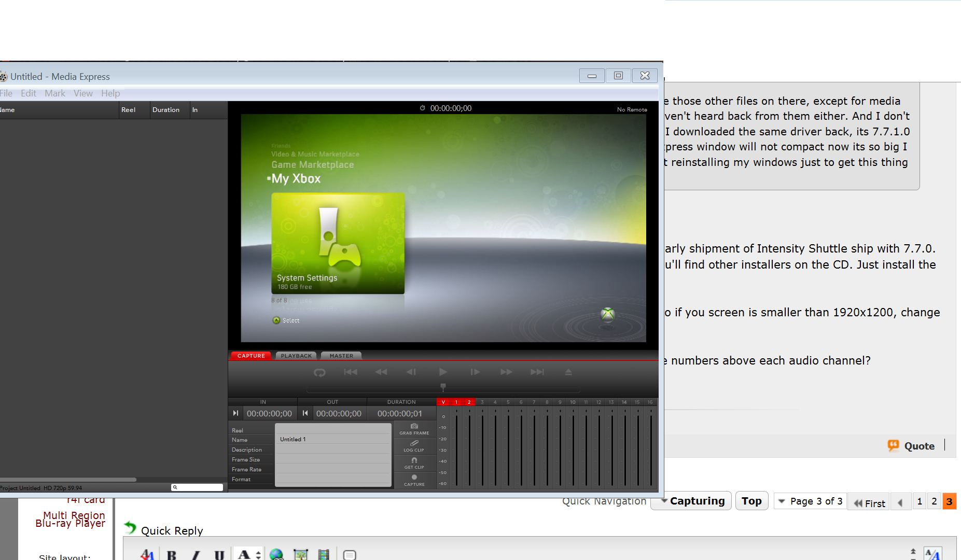Click the Italic formatting icon in Quick Reply
The width and height of the screenshot is (961, 560).
[x=196, y=555]
